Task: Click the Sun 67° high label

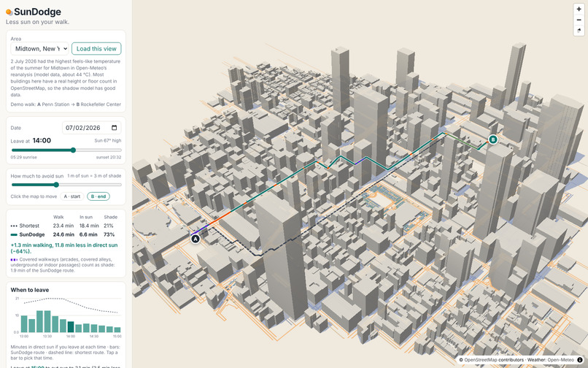Action: coord(108,140)
